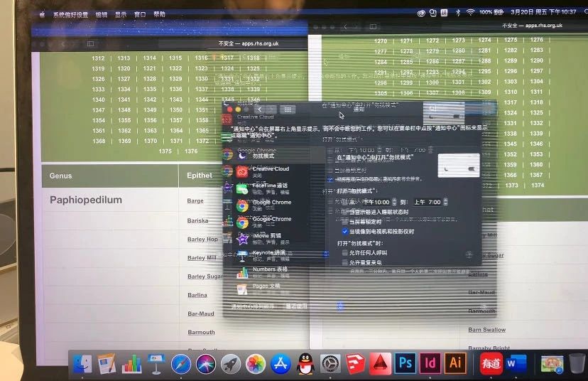Adjust the end time 上午7:00 stepper
Viewport: 588px width, 381px height.
[x=445, y=202]
